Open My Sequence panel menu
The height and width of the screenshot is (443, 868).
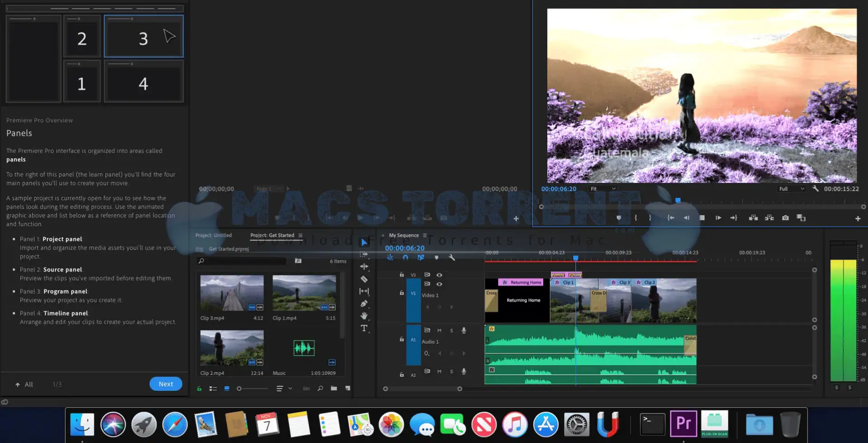pyautogui.click(x=425, y=235)
